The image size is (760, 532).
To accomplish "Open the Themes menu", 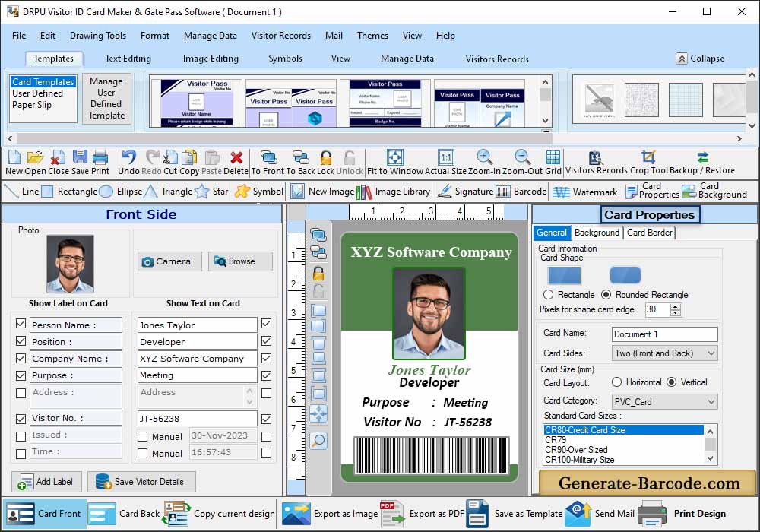I will (x=372, y=36).
